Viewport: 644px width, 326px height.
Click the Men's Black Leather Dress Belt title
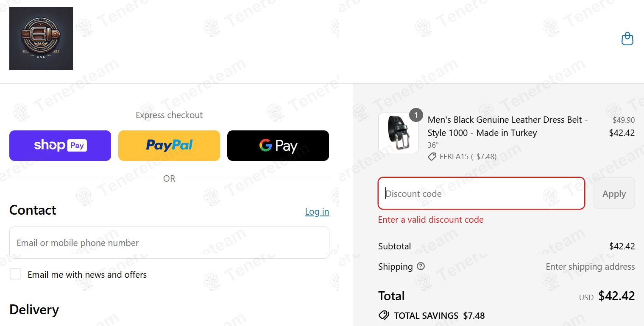click(x=507, y=126)
